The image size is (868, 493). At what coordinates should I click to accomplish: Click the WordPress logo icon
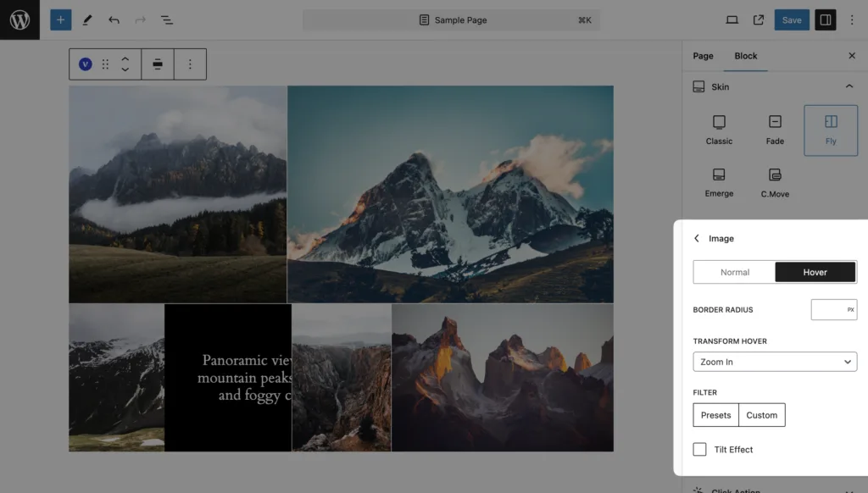click(x=19, y=19)
